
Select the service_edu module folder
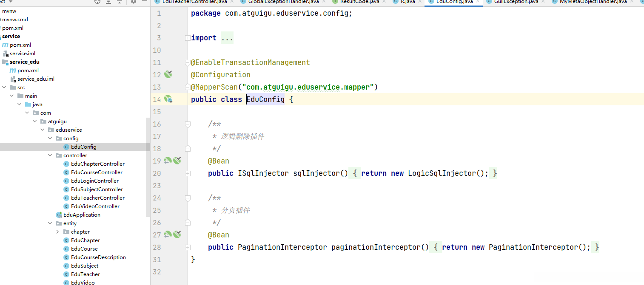25,62
